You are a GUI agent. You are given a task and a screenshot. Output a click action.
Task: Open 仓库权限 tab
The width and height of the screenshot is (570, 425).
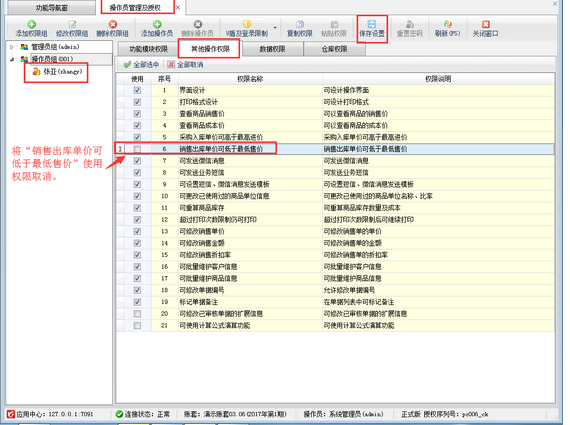click(334, 49)
